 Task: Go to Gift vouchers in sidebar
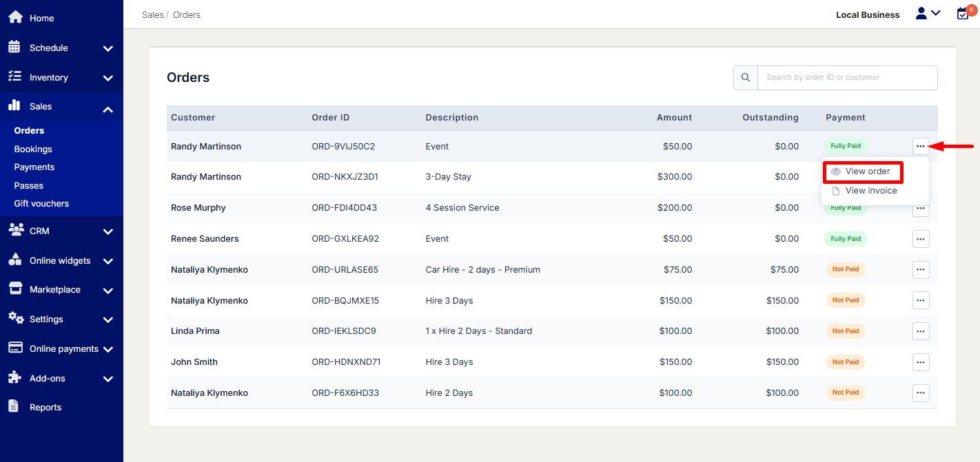click(41, 204)
